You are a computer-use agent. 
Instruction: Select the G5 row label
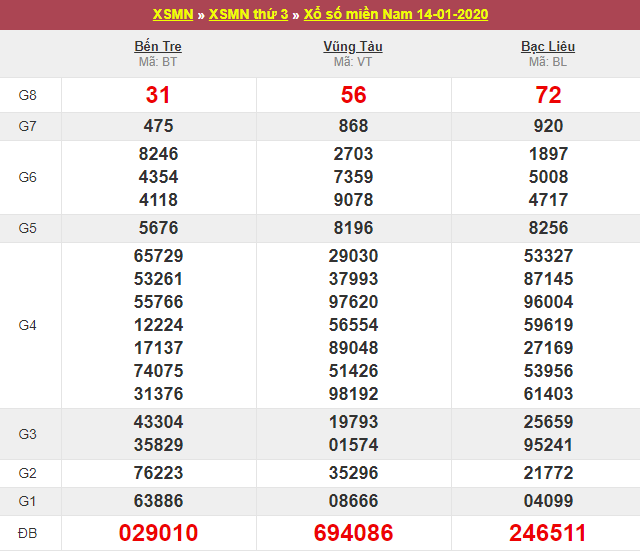click(27, 228)
